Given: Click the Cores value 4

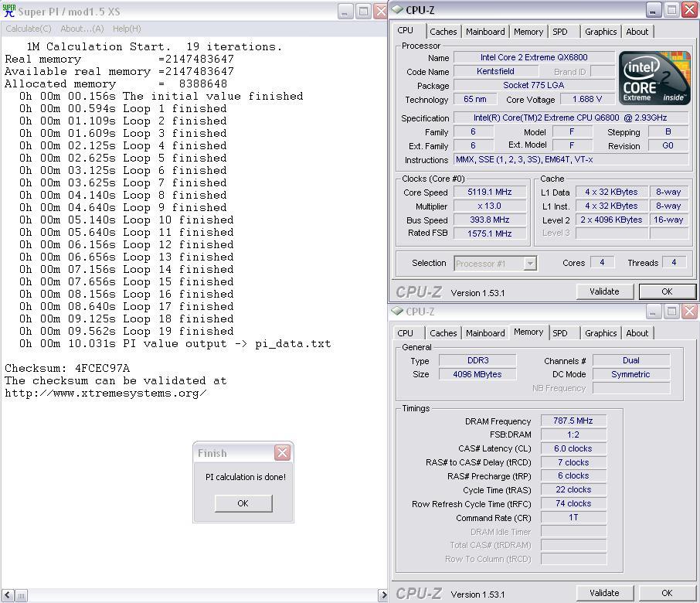Looking at the screenshot, I should point(602,263).
